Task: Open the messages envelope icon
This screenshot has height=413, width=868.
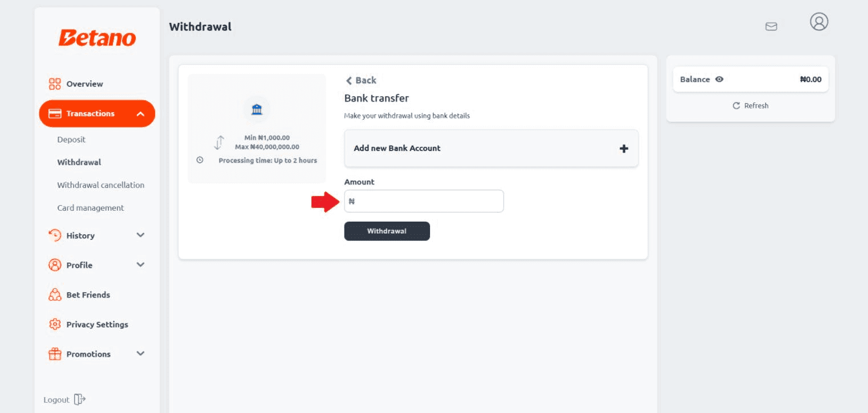Action: click(771, 26)
